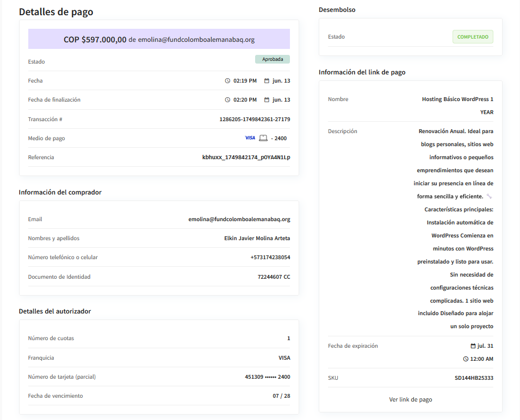Click the purple COP $597.000,00 amount banner
520x420 pixels.
pyautogui.click(x=159, y=39)
